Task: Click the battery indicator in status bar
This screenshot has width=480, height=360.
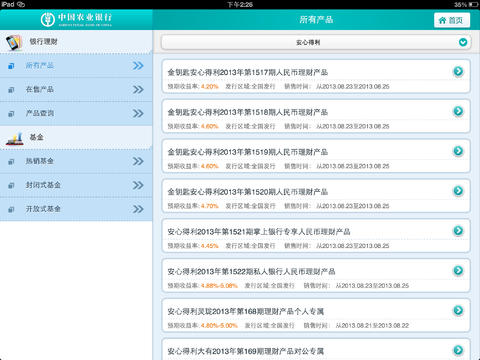Action: (473, 4)
